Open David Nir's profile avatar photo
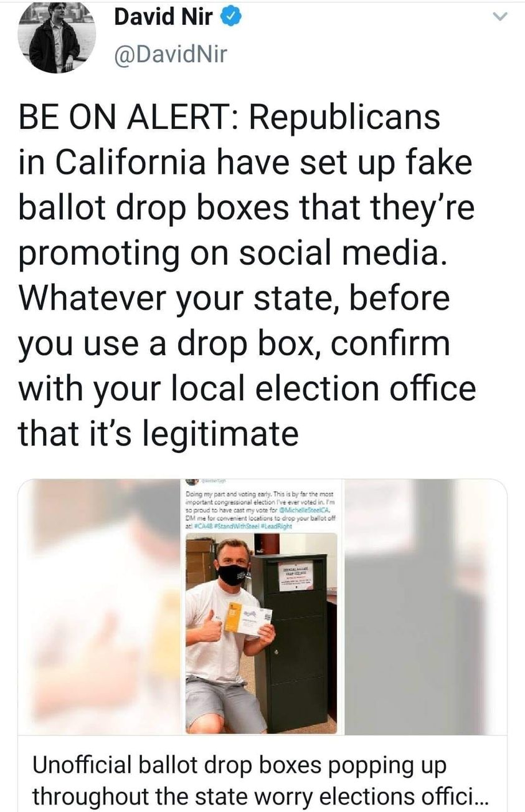Viewport: 525px width, 812px height. 57,37
